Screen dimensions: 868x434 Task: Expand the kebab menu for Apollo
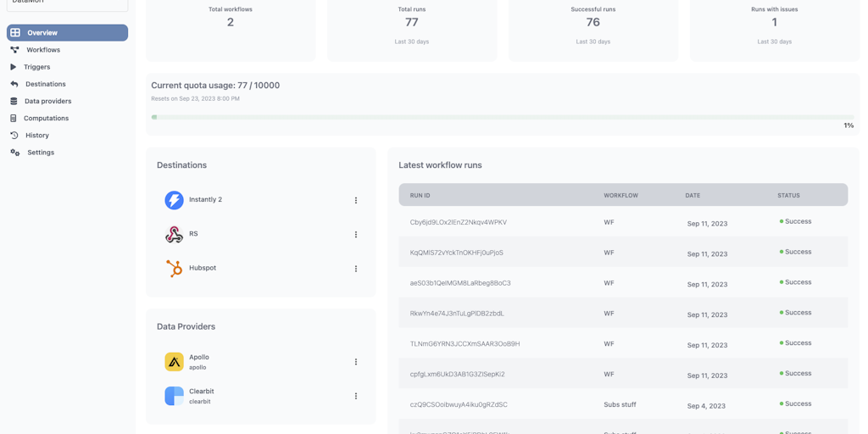click(x=356, y=362)
